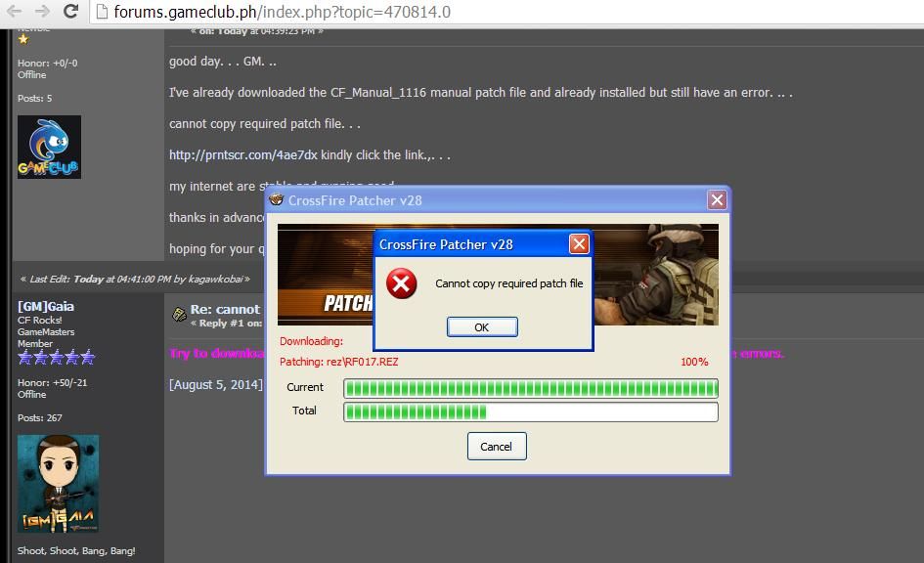The height and width of the screenshot is (563, 924).
Task: Click the CF Rocks! text under [GM]Gaia
Action: (x=39, y=320)
